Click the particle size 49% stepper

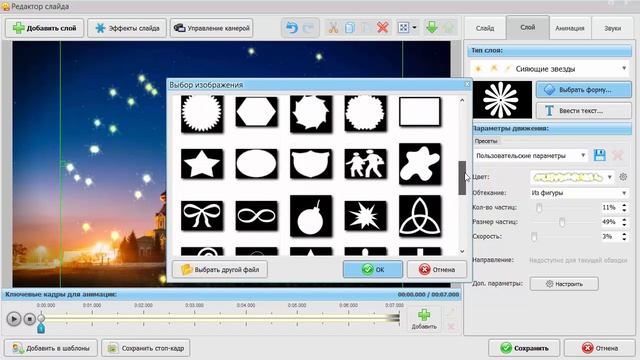pyautogui.click(x=624, y=222)
